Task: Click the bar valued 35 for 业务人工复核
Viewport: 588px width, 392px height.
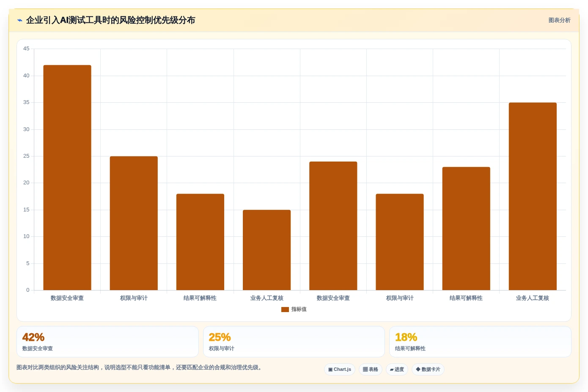Action: pos(533,196)
